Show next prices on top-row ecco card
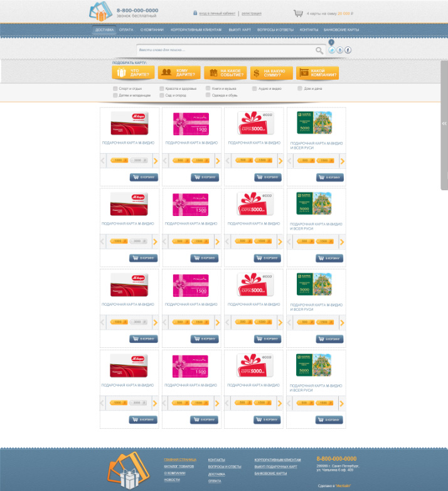This screenshot has width=448, height=491. [280, 161]
